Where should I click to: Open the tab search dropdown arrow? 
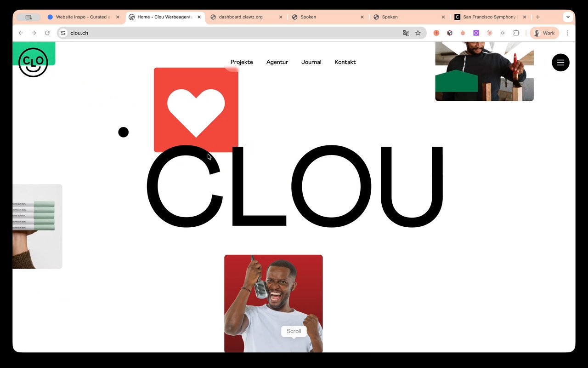pyautogui.click(x=568, y=17)
